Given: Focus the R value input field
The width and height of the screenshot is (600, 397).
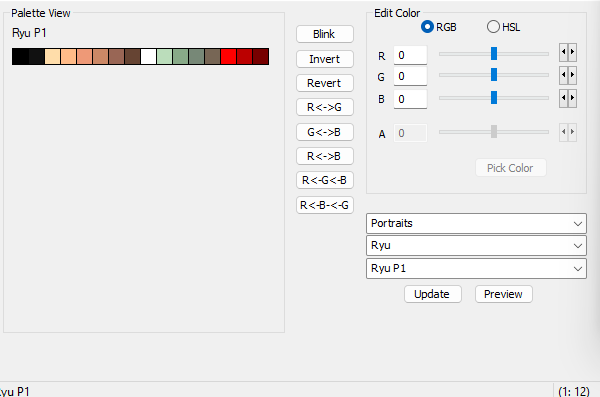Looking at the screenshot, I should click(410, 56).
